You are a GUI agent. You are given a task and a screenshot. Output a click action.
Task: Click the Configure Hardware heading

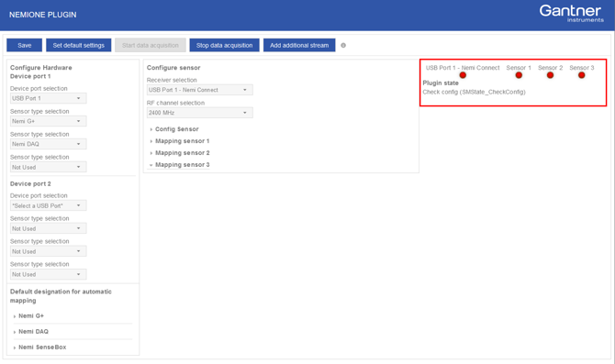40,68
